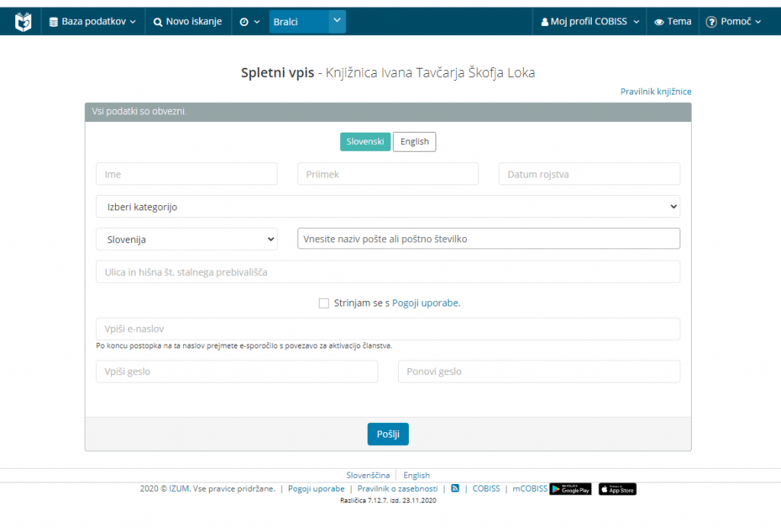This screenshot has width=781, height=532.
Task: Open the search history clock icon
Action: point(244,22)
